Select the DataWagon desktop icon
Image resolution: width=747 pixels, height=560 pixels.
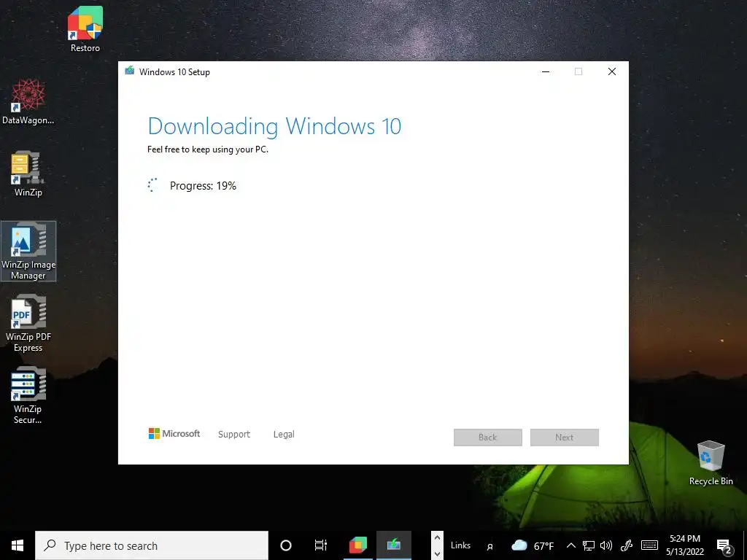[28, 101]
